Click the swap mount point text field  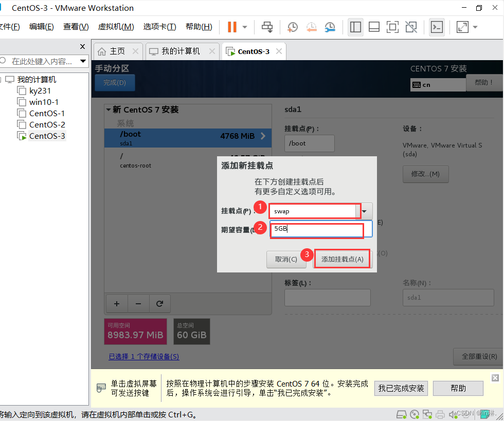pos(313,211)
